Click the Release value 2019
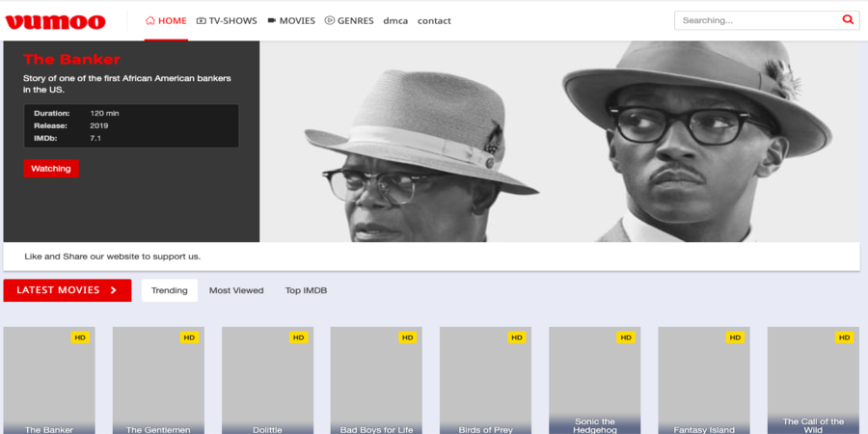This screenshot has width=868, height=434. [x=99, y=125]
